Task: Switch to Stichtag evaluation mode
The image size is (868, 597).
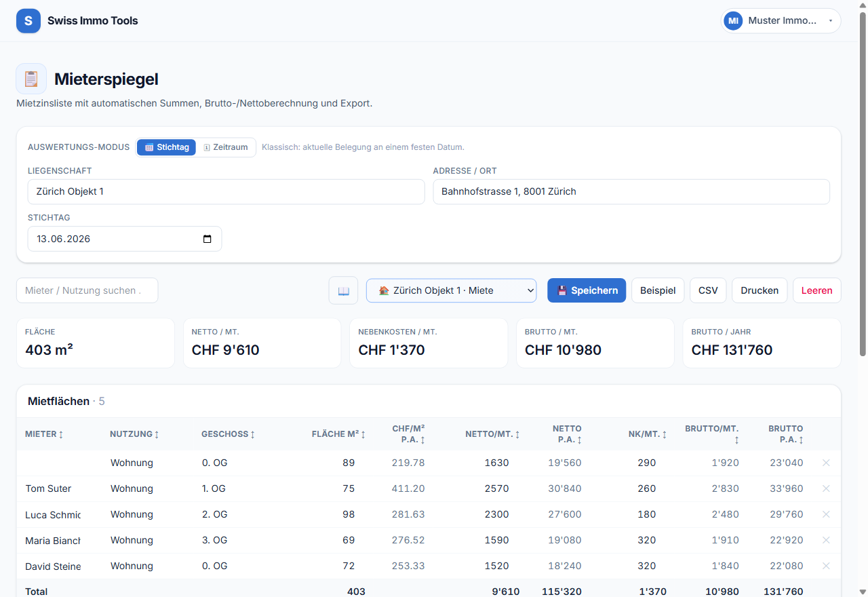Action: [x=167, y=147]
